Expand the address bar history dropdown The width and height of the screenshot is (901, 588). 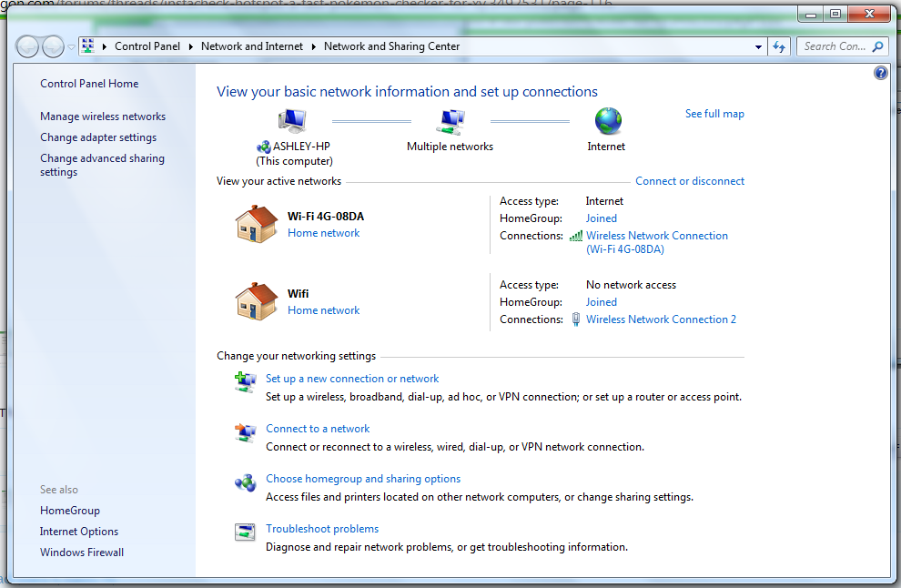759,46
